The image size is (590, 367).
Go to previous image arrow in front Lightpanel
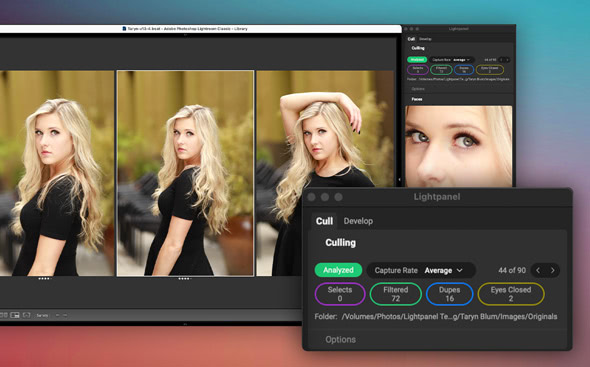tap(538, 270)
